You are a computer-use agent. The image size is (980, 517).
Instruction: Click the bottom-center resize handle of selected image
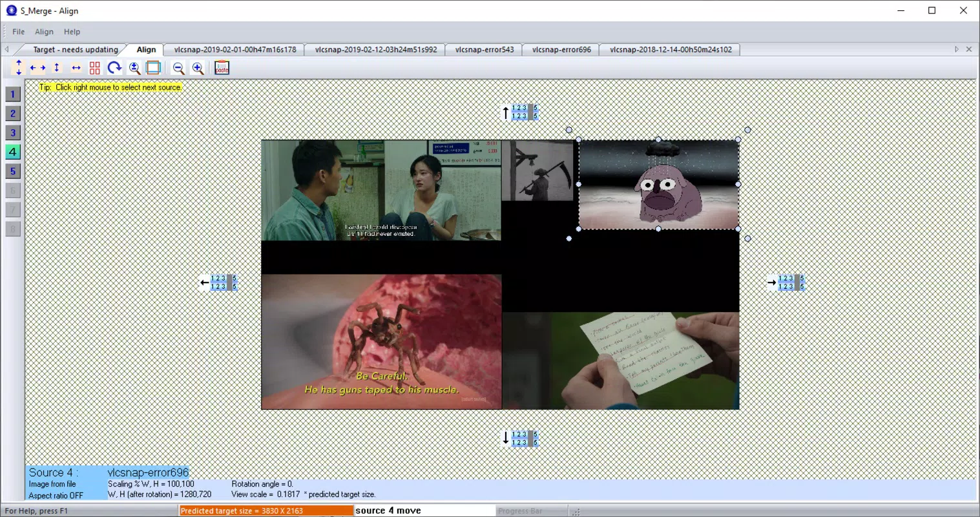(x=658, y=229)
